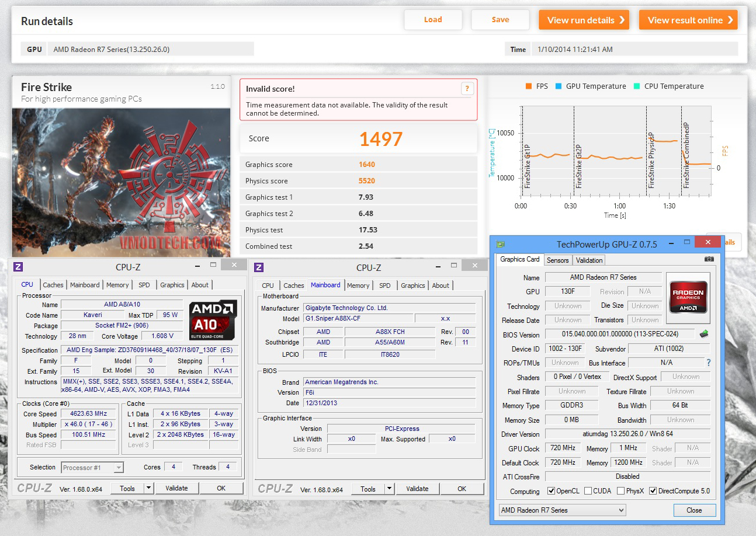756x536 pixels.
Task: Click the blue GPU Temperature legend swatch
Action: (558, 86)
